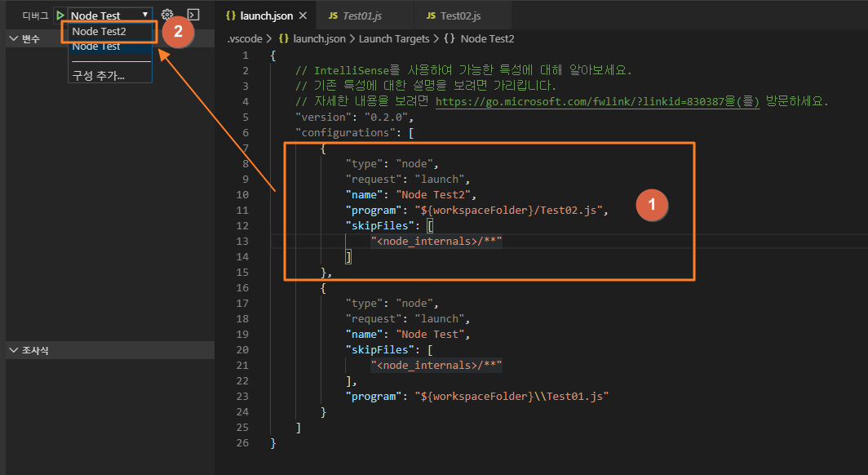Screen dimensions: 868x475
Task: Click Launch Targets in the breadcrumb
Action: click(393, 38)
